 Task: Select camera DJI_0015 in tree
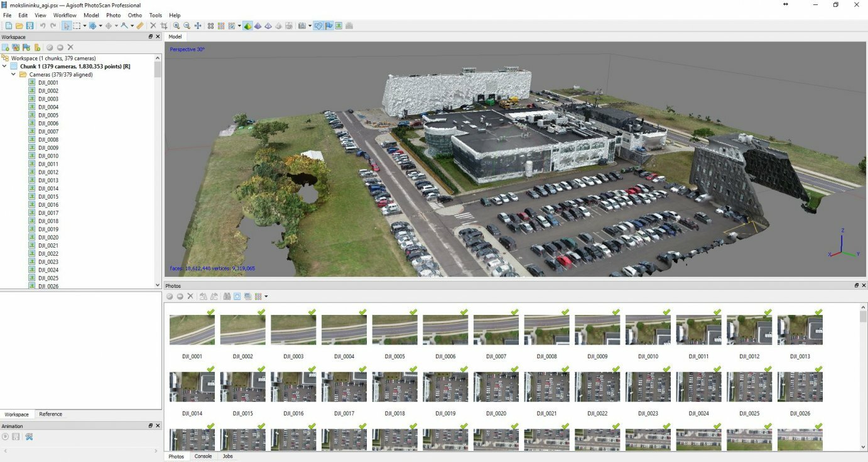(x=48, y=197)
